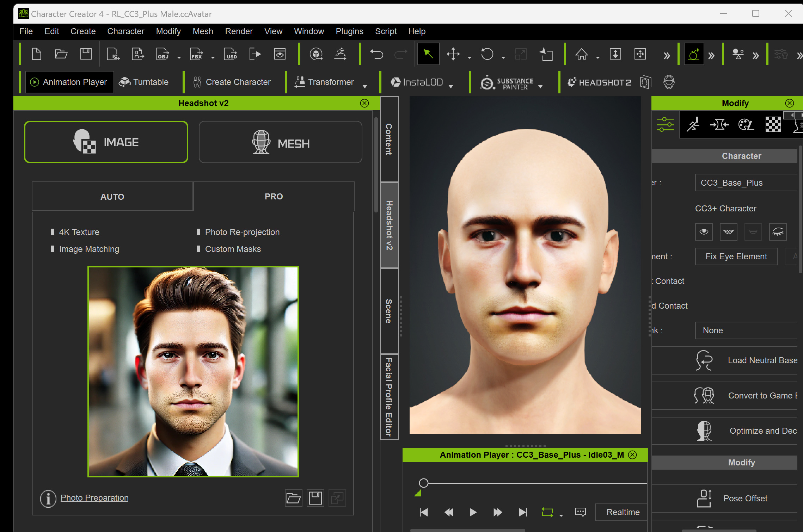Open the Plugins menu

point(349,31)
